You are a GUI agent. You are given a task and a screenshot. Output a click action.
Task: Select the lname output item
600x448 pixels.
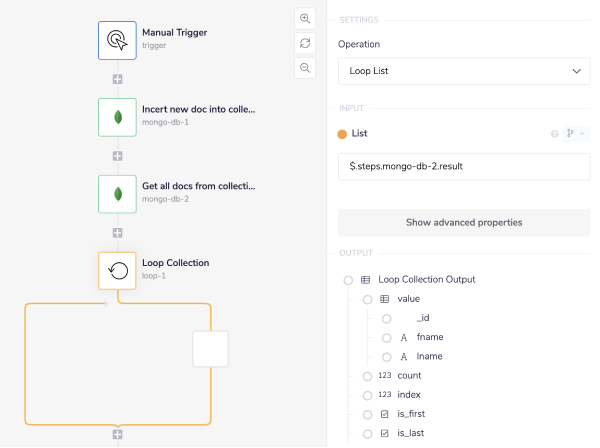click(x=429, y=357)
